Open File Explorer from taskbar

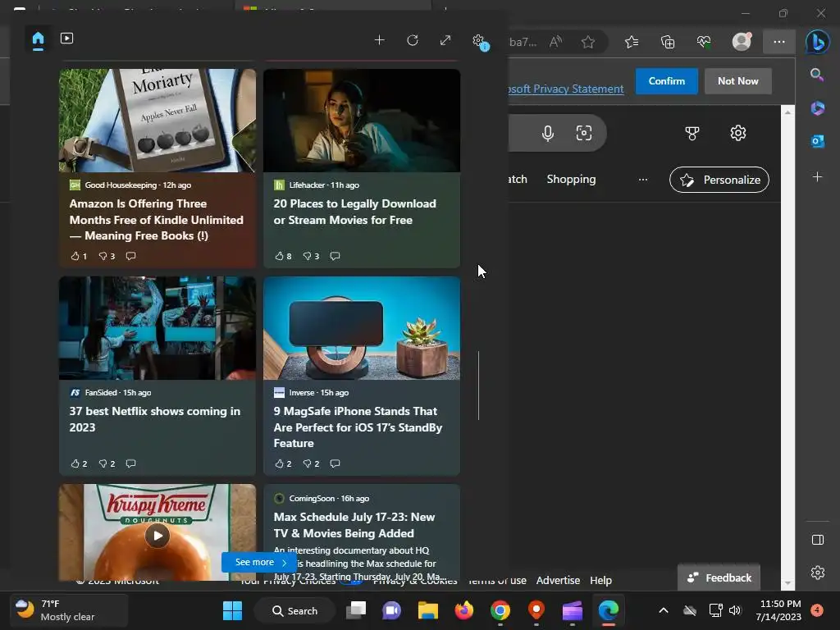428,610
